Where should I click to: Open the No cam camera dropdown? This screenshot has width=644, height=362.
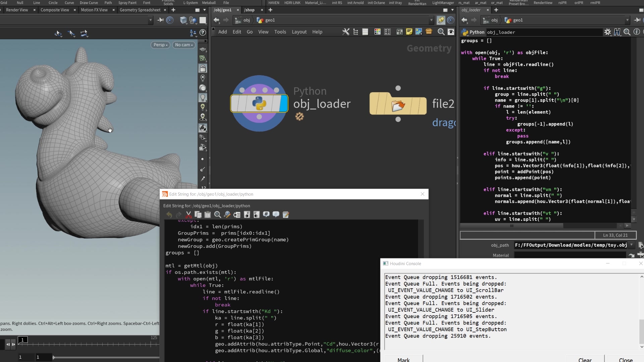184,45
